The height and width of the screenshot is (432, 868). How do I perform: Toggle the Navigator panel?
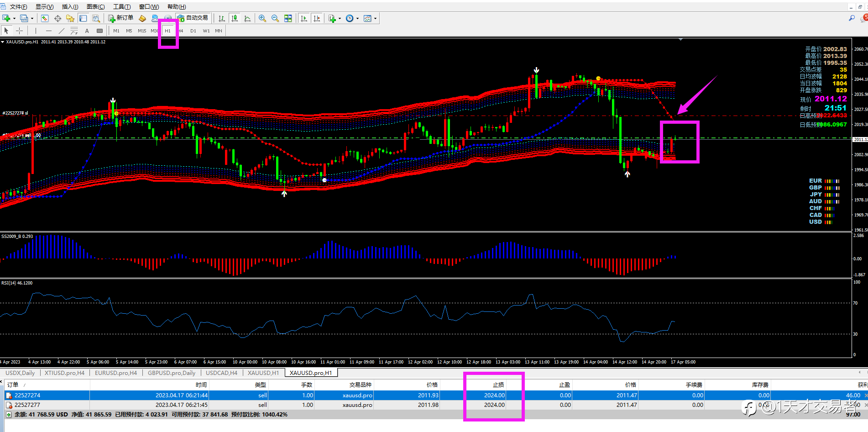[x=70, y=18]
